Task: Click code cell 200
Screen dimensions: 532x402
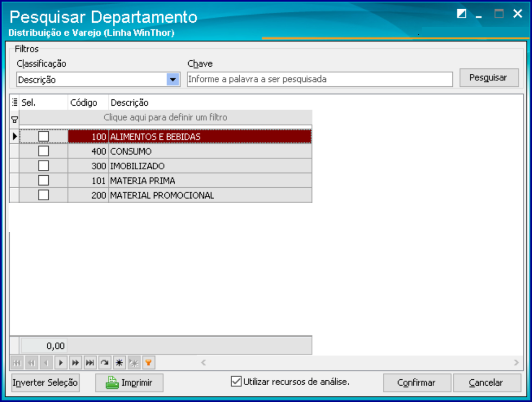Action: point(88,195)
